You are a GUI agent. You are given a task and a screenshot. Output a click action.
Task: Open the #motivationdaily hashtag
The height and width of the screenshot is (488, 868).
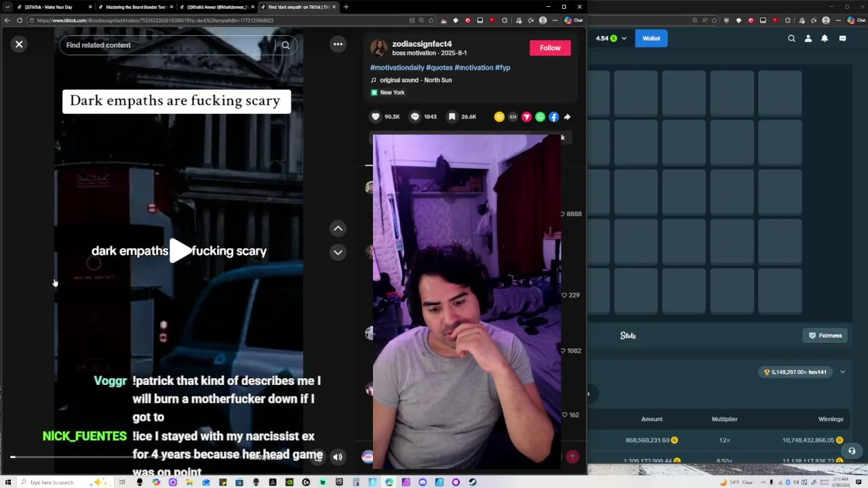(x=397, y=68)
